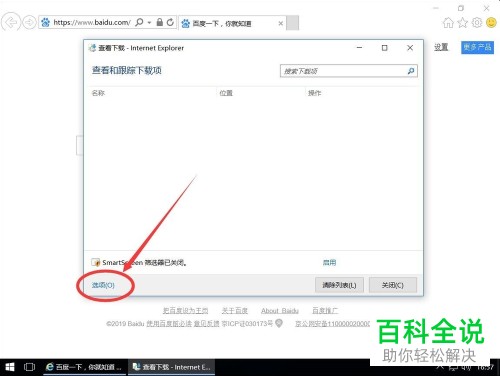Image resolution: width=500 pixels, height=376 pixels.
Task: Click the Home icon in IE toolbar
Action: [x=448, y=23]
